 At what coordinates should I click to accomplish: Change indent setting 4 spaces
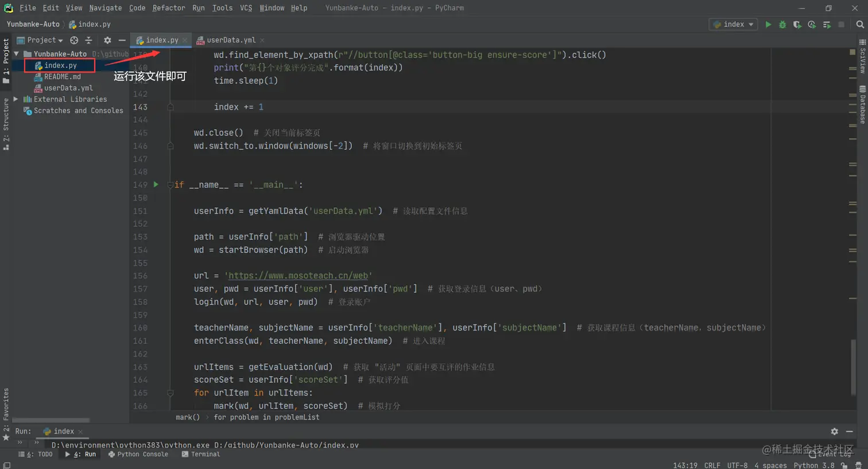pyautogui.click(x=770, y=466)
